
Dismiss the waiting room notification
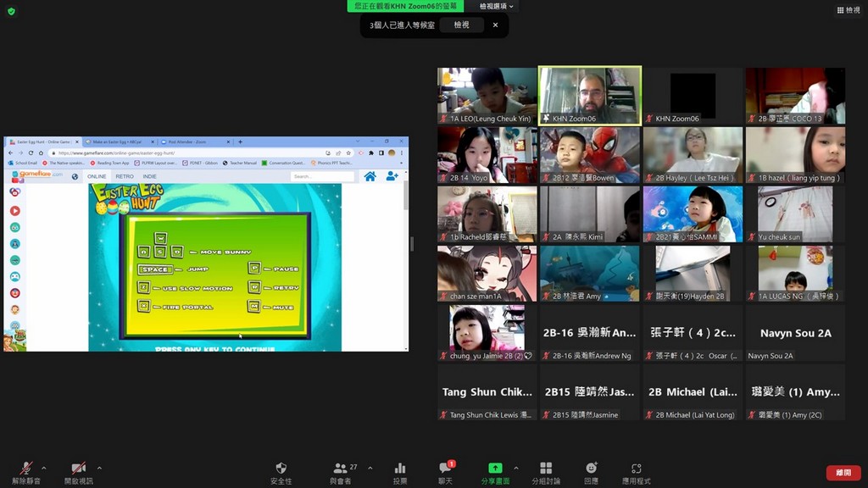[495, 25]
